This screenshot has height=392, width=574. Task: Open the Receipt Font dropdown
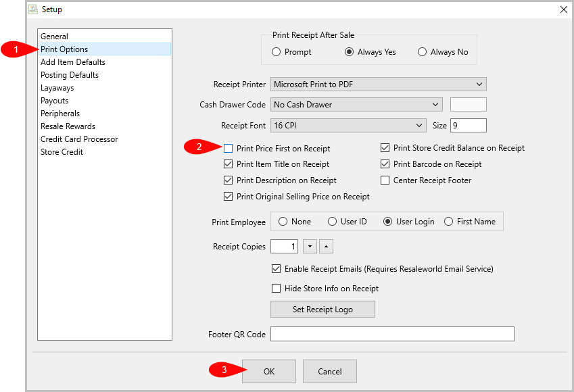tap(348, 126)
